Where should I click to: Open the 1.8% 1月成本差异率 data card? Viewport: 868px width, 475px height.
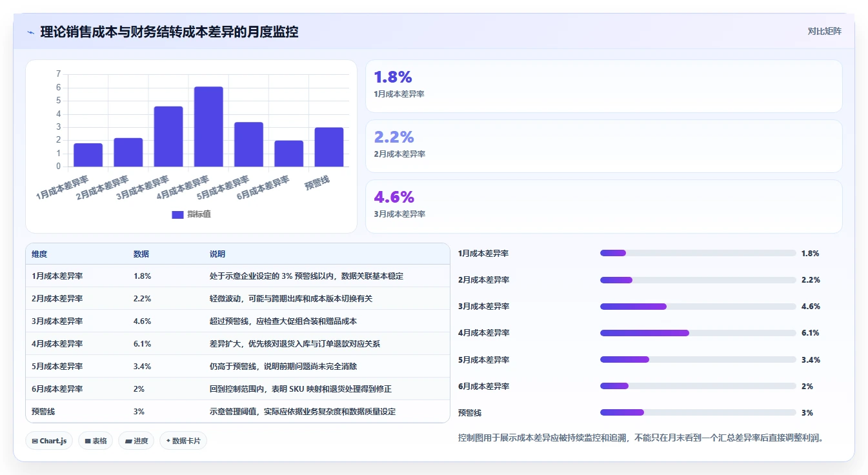tap(604, 86)
